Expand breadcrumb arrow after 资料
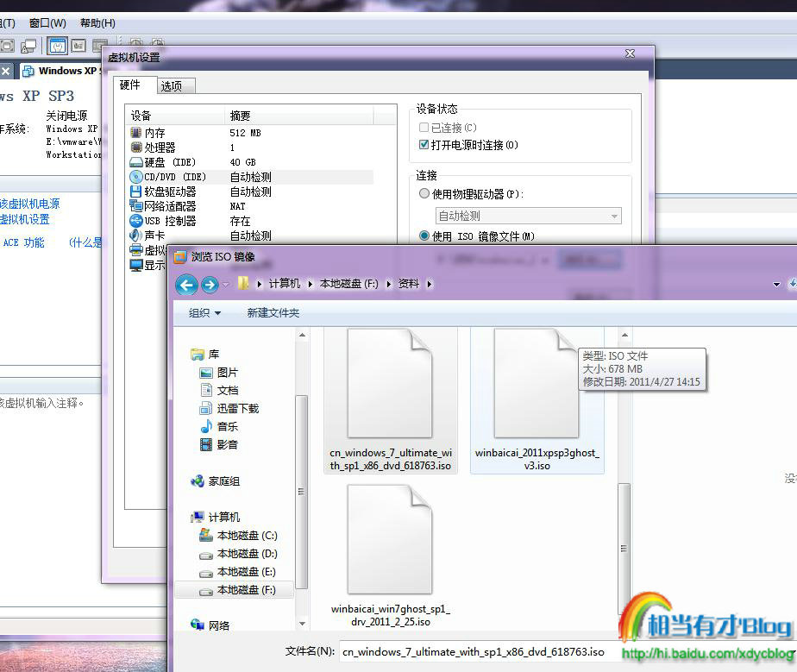 pyautogui.click(x=429, y=284)
